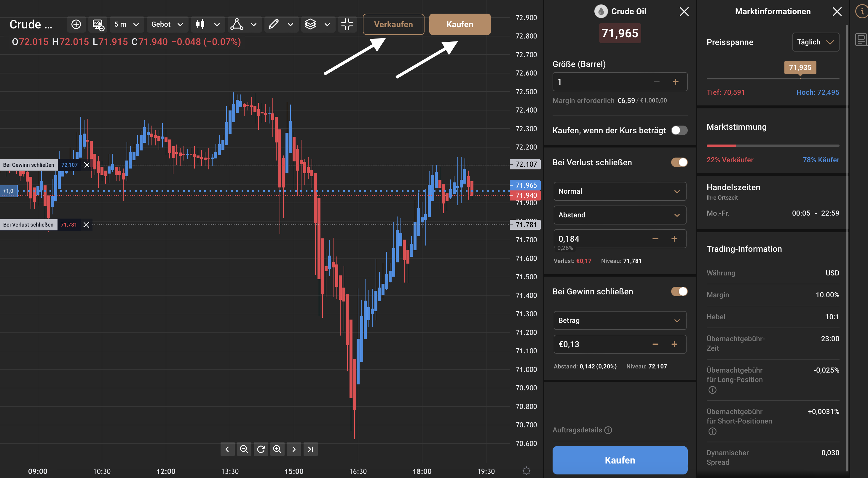Expand drawing tools dropdown arrow
868x478 pixels.
pos(291,24)
